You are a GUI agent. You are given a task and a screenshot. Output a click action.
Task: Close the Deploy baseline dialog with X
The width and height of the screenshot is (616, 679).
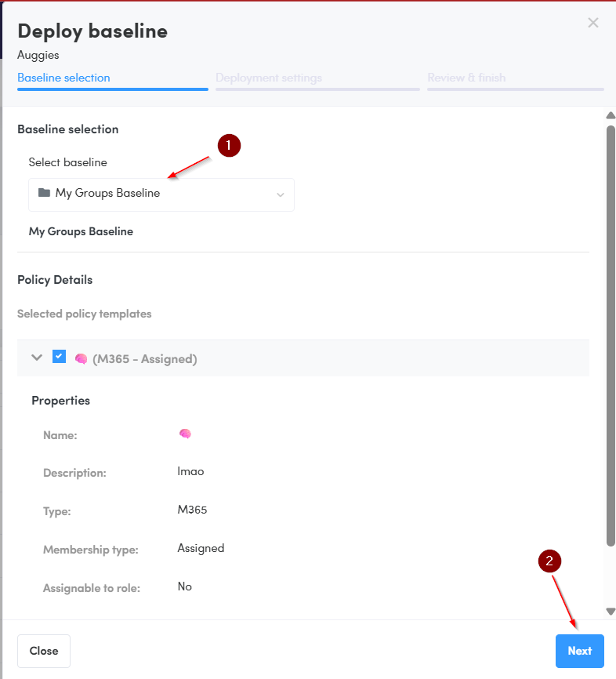pos(593,23)
